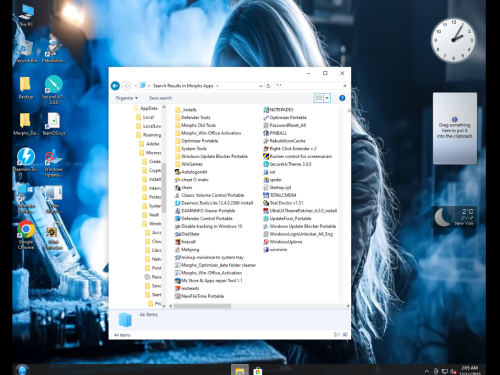Open the Google Chrome desktop shortcut

(x=26, y=235)
